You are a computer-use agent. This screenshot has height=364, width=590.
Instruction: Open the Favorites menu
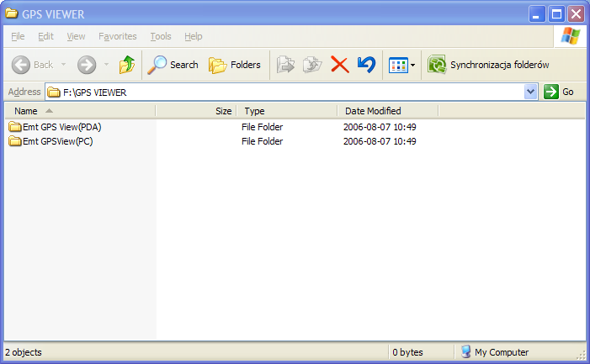(117, 36)
